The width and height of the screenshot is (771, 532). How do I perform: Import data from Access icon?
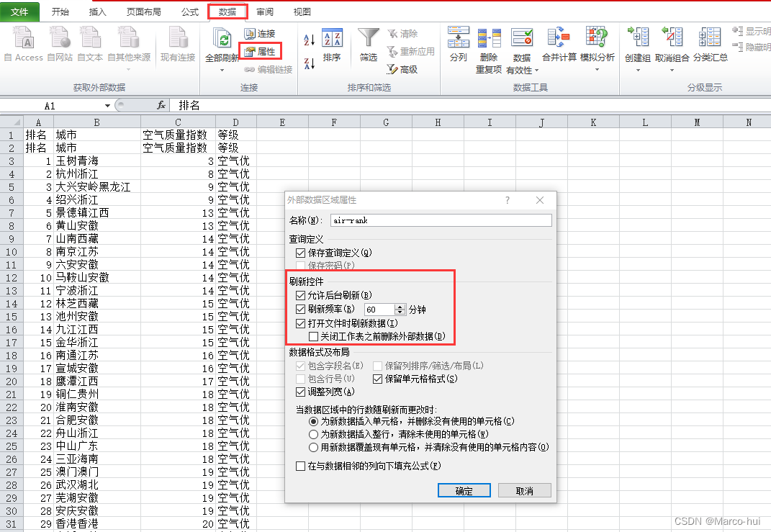(x=23, y=38)
